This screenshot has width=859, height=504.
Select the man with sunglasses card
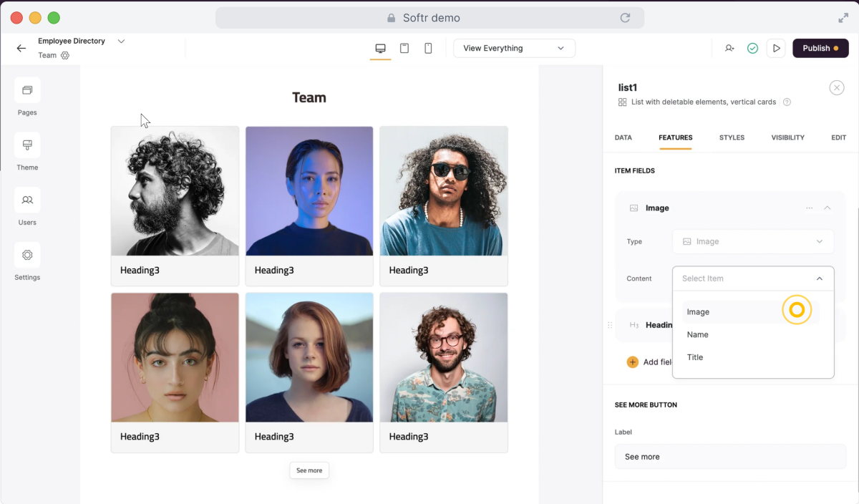coord(444,206)
